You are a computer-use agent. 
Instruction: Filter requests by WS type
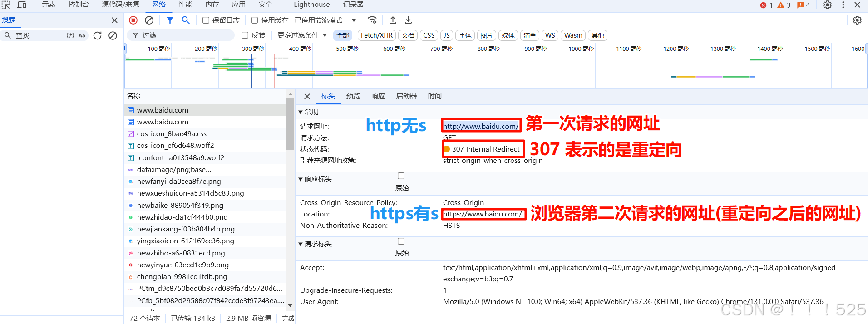pyautogui.click(x=550, y=35)
